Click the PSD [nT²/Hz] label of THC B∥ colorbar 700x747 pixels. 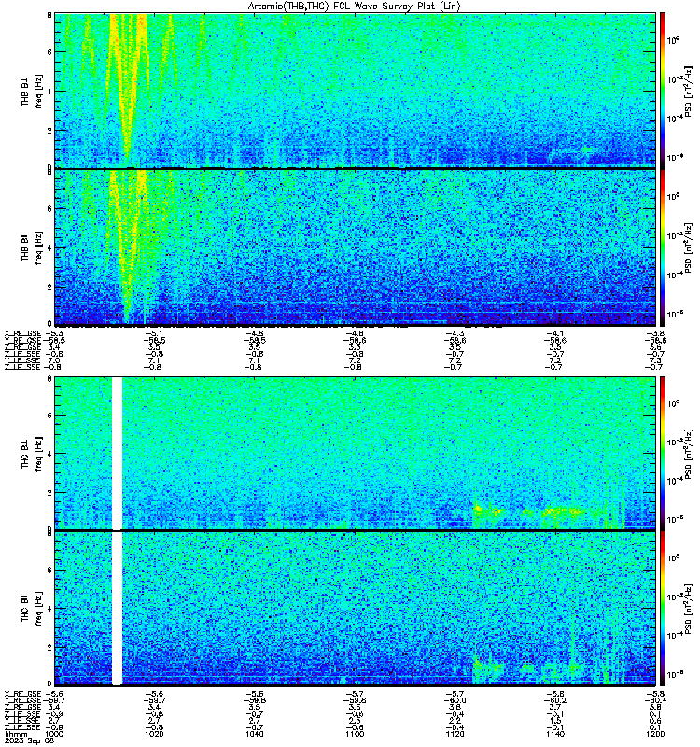[688, 609]
